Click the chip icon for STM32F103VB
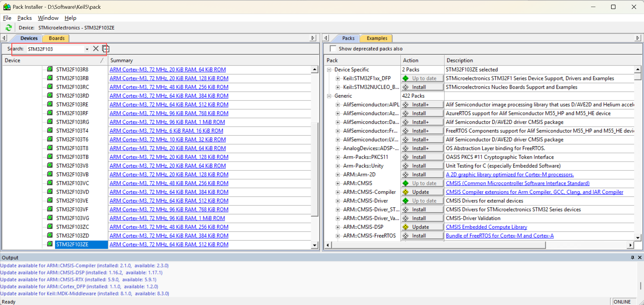This screenshot has width=644, height=305. pos(50,174)
